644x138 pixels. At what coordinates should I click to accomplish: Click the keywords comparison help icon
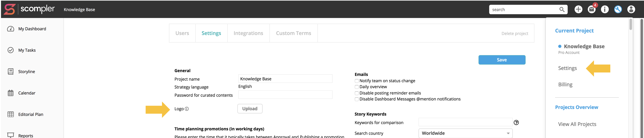tap(516, 122)
